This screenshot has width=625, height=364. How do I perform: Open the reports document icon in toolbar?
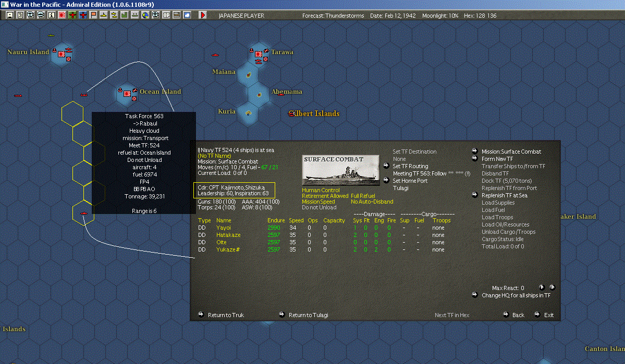point(20,15)
